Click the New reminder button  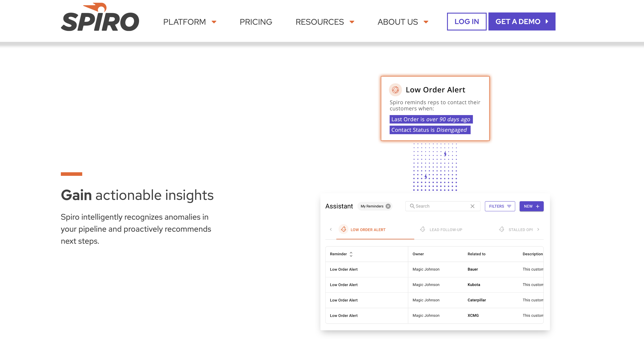tap(531, 206)
